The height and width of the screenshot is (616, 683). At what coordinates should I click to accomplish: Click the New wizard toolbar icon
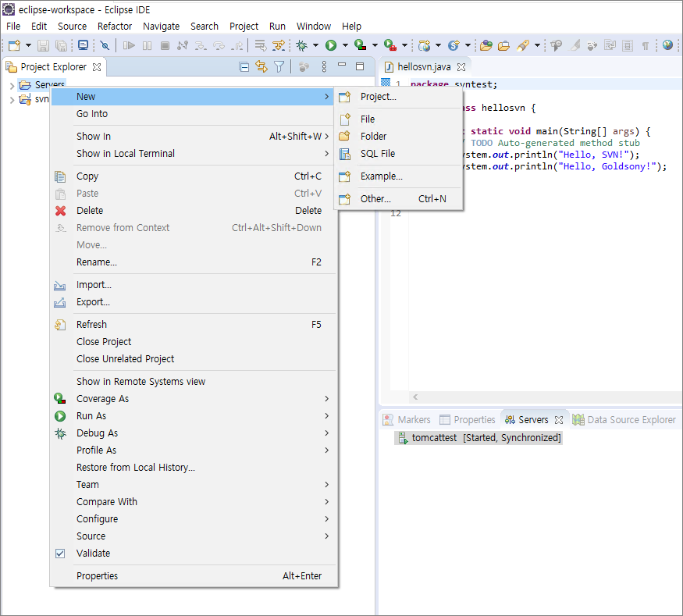click(x=14, y=45)
